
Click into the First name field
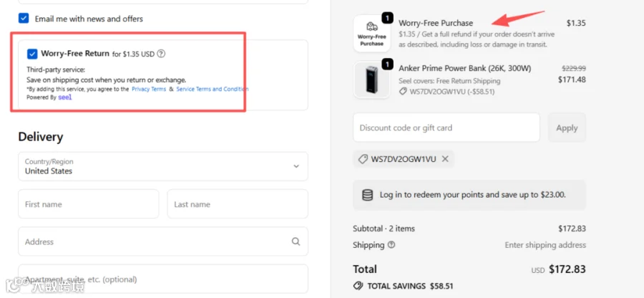88,204
